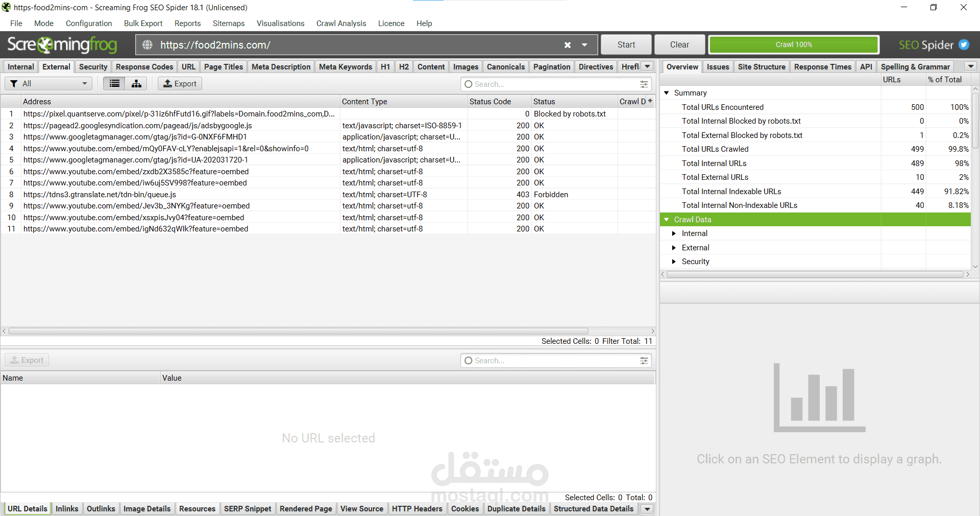This screenshot has width=980, height=516.
Task: Click the Screaming Frog title bar app icon
Action: tap(6, 7)
